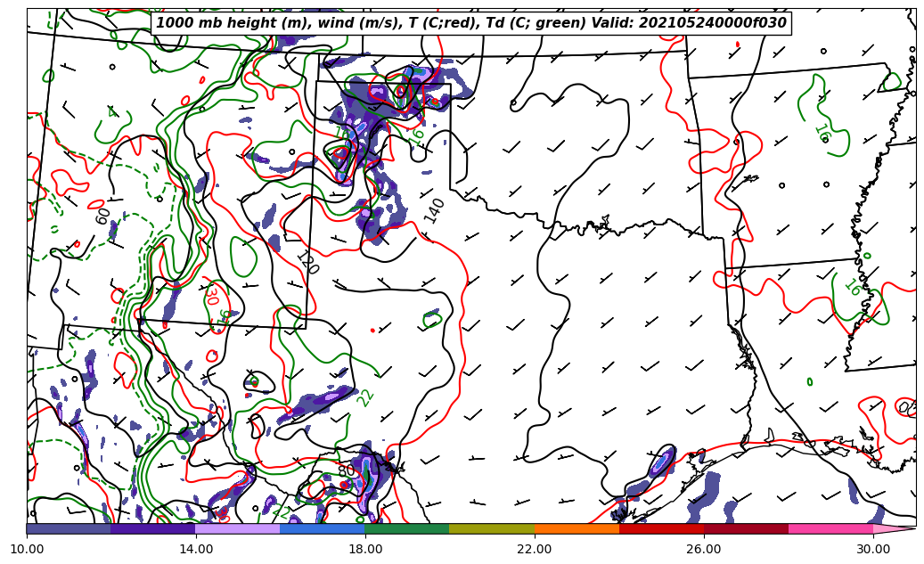Pick the bright blue colorbar segment
The height and width of the screenshot is (564, 924).
click(322, 528)
